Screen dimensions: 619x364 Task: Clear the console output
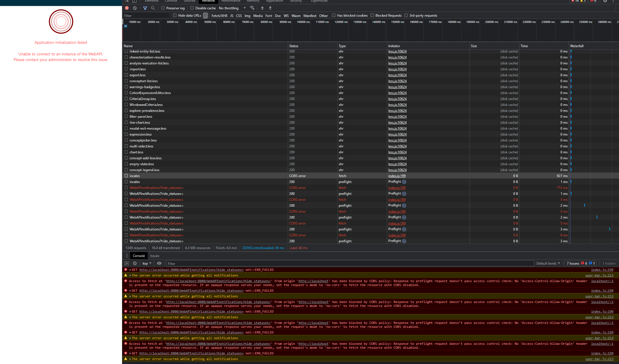(x=135, y=263)
